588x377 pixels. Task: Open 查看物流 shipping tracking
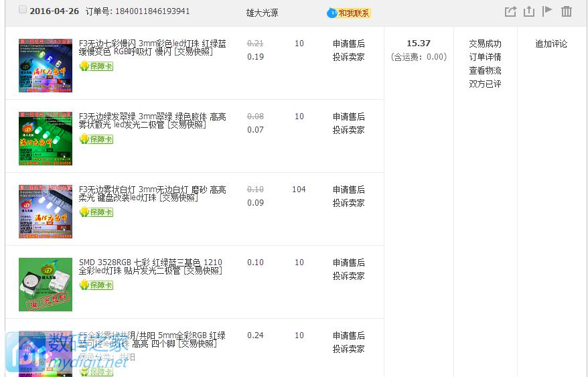486,70
